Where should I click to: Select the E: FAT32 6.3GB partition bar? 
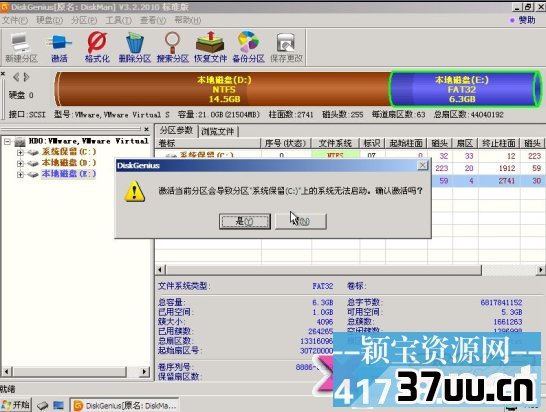(465, 89)
